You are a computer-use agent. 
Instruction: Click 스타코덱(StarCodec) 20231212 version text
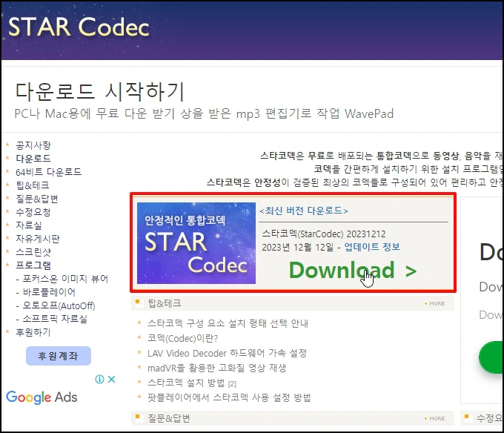pos(324,234)
